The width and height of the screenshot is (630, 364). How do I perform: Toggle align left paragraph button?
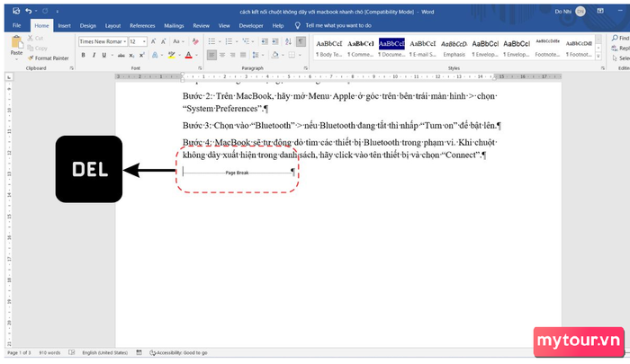(x=211, y=55)
